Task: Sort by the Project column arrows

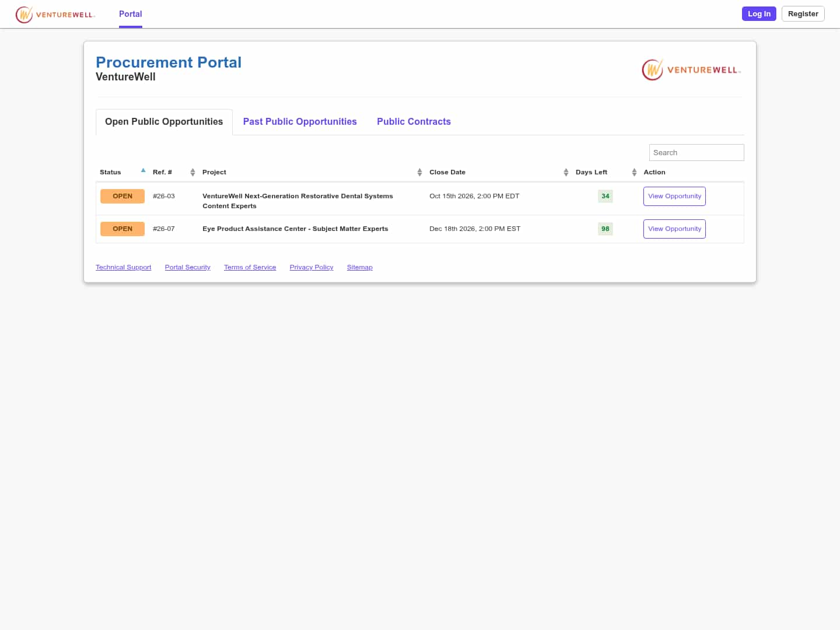Action: 419,172
